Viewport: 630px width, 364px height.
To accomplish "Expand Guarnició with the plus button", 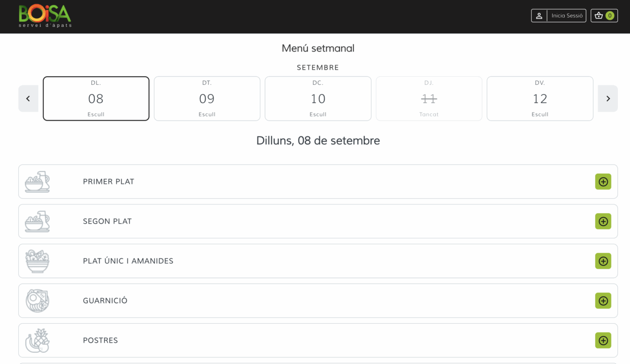I will pos(603,301).
